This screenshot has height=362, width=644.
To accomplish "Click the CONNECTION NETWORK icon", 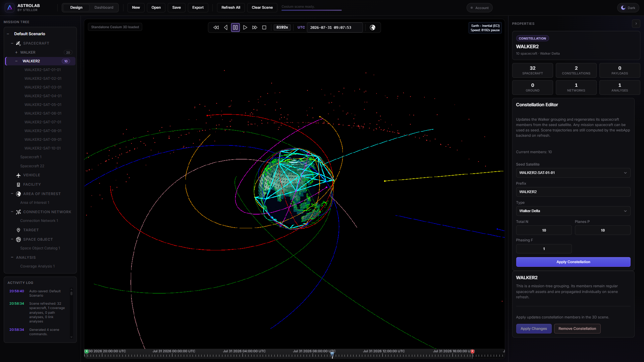I will 18,212.
